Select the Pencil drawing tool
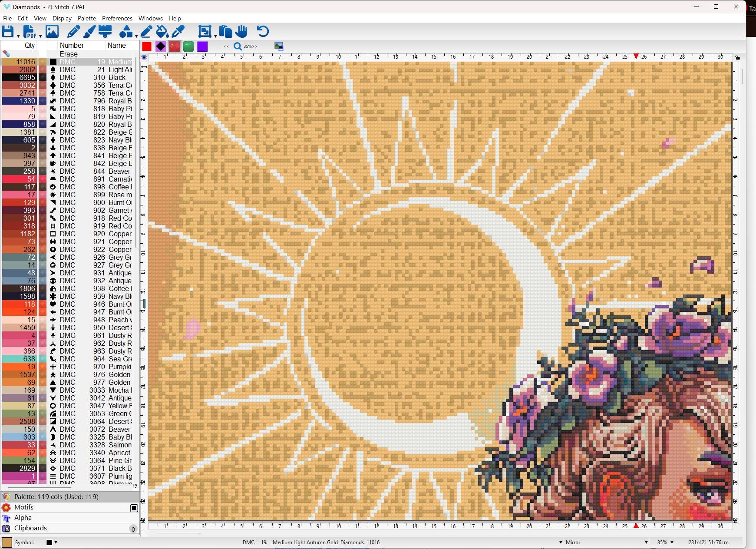 pyautogui.click(x=73, y=31)
